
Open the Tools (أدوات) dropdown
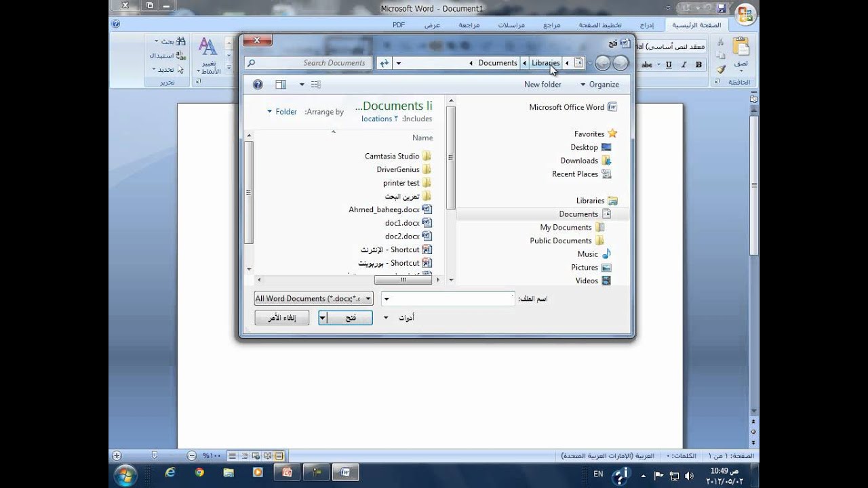pos(399,317)
